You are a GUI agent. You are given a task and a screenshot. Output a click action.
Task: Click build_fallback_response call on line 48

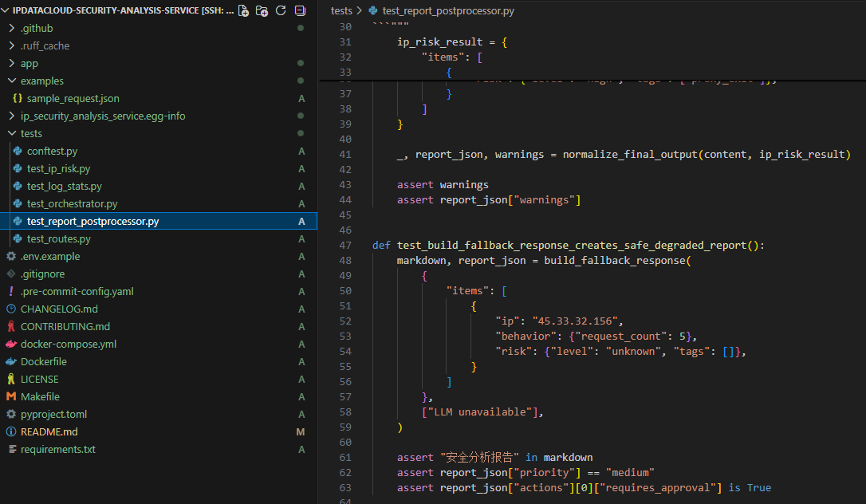[x=615, y=261]
